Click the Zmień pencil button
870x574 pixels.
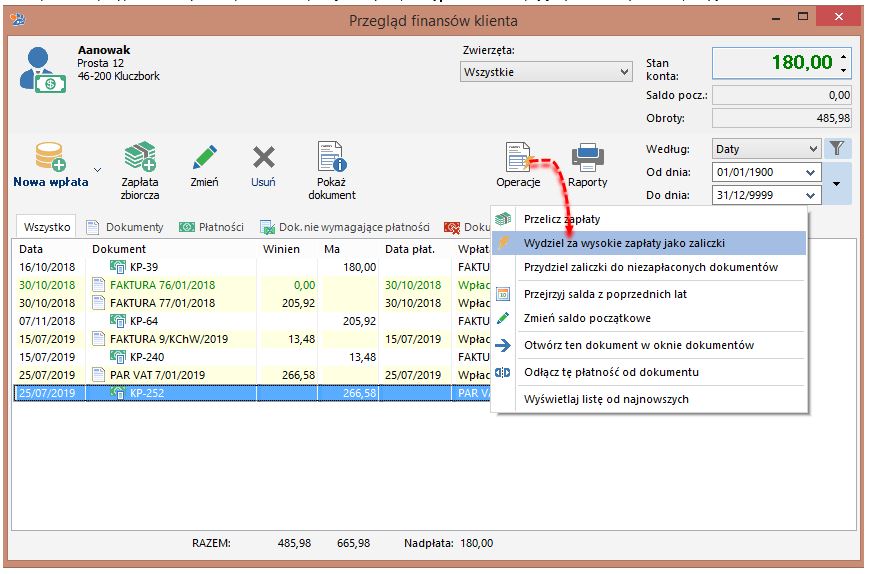click(204, 166)
